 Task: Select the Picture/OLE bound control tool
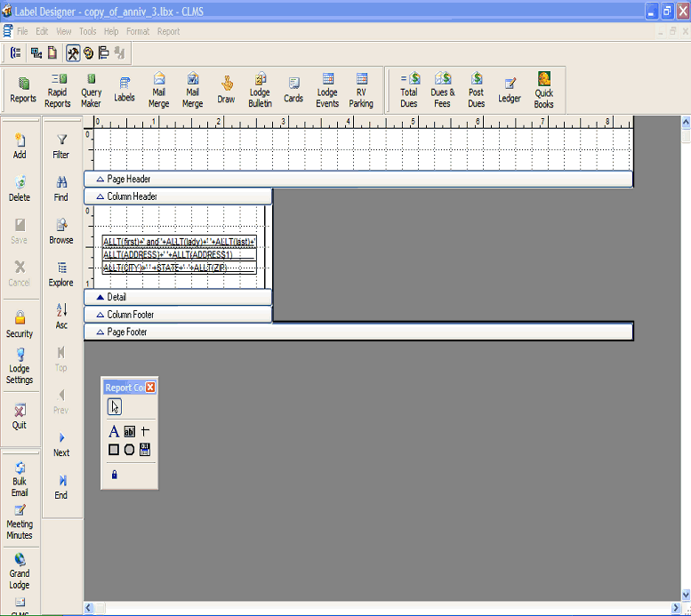145,450
